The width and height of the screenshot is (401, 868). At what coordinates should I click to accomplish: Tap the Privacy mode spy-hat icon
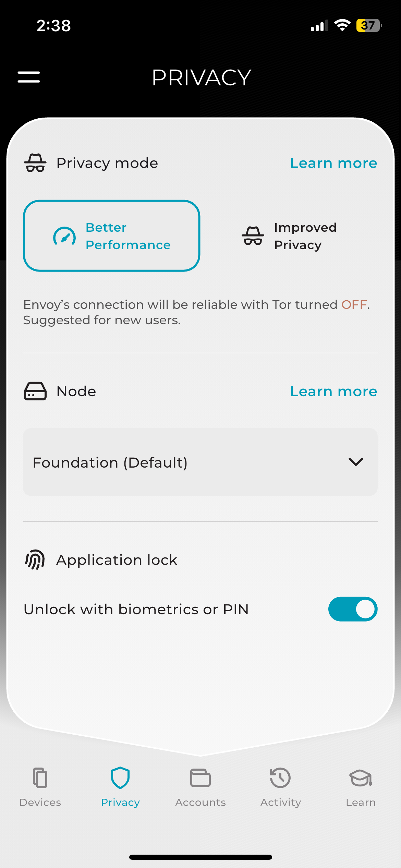[x=35, y=163]
